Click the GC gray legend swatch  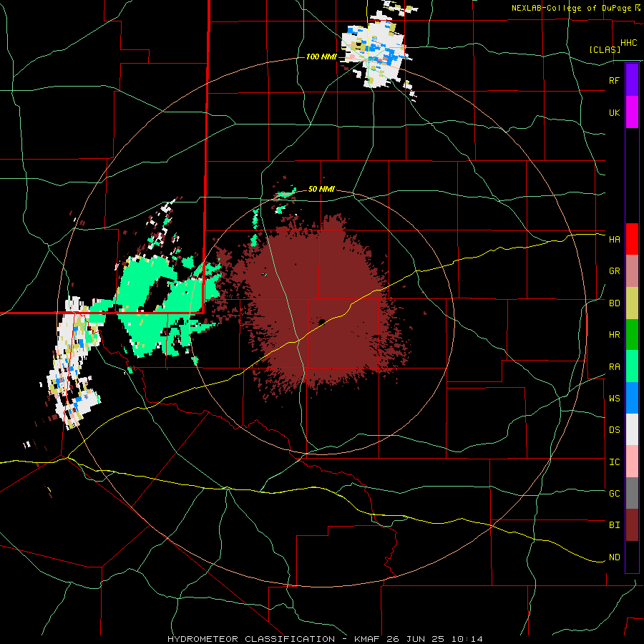[632, 493]
